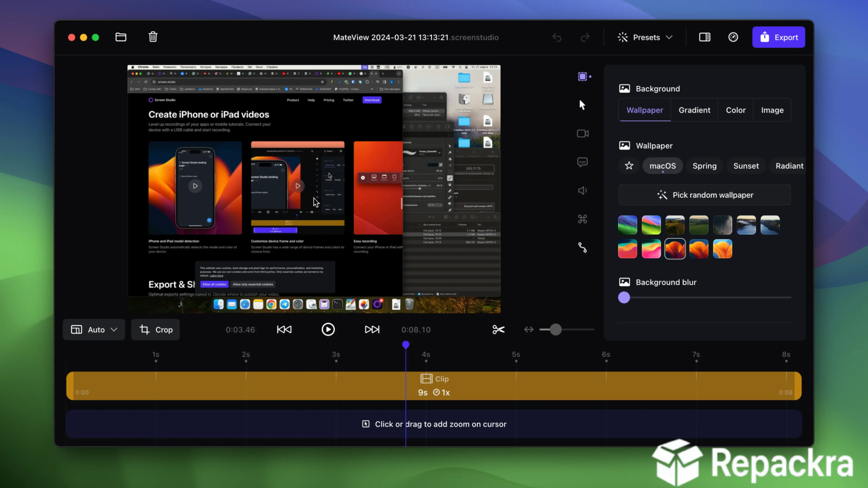Image resolution: width=868 pixels, height=488 pixels.
Task: Click the add zoom on cursor track
Action: (434, 424)
